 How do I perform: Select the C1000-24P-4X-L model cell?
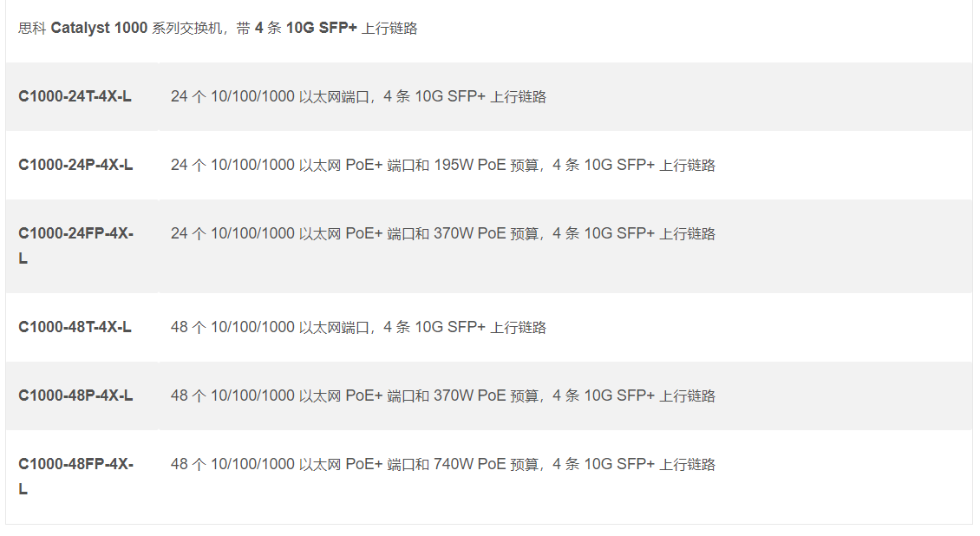(75, 165)
